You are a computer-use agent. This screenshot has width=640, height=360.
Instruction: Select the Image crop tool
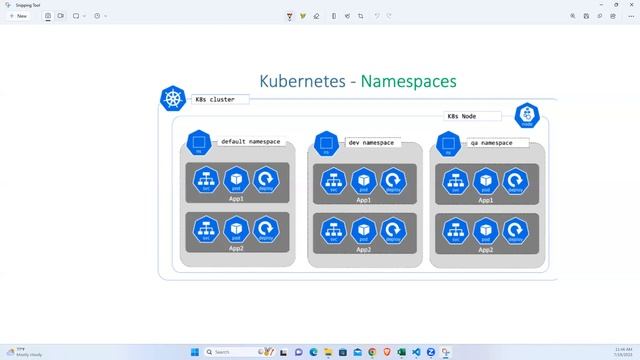point(361,16)
